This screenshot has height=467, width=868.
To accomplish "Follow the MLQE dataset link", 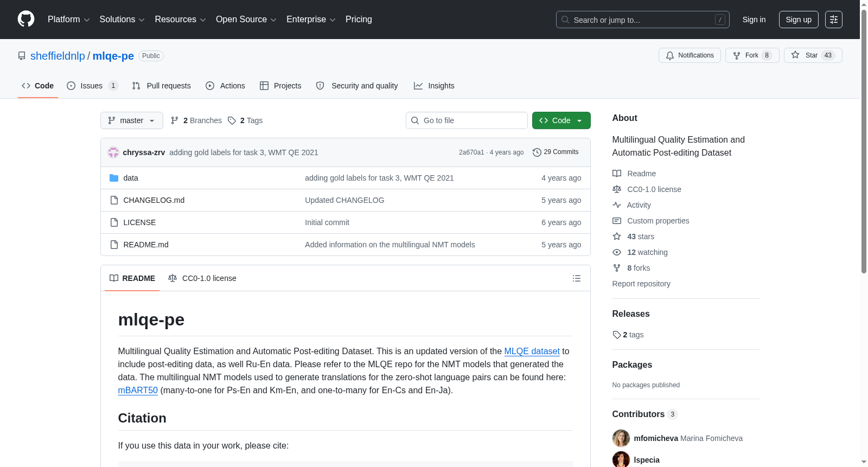I will (532, 351).
